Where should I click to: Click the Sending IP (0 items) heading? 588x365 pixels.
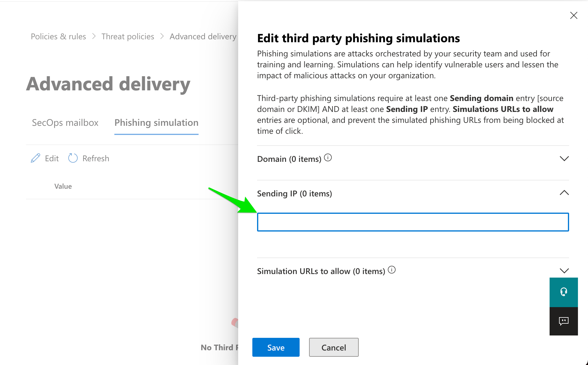pos(295,193)
